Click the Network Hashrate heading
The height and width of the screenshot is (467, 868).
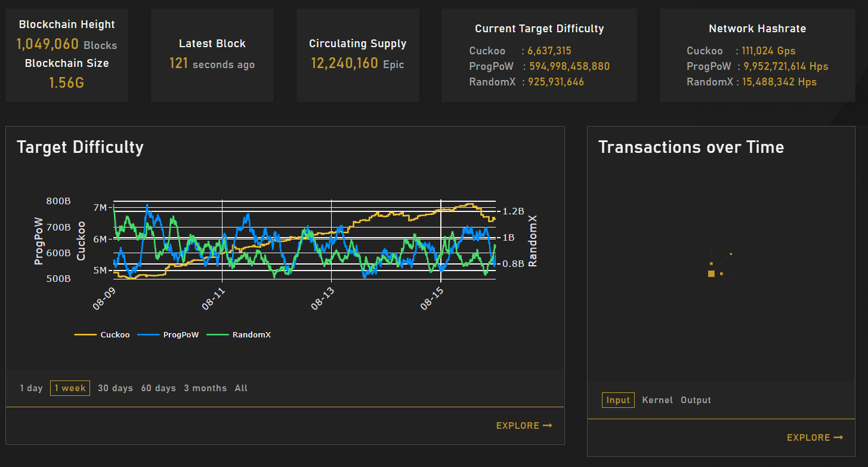point(757,29)
